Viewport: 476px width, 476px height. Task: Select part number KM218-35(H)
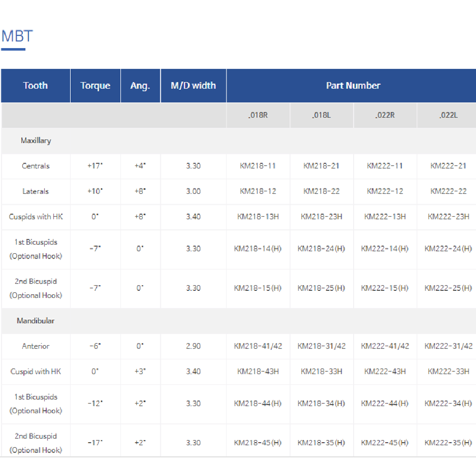(321, 443)
